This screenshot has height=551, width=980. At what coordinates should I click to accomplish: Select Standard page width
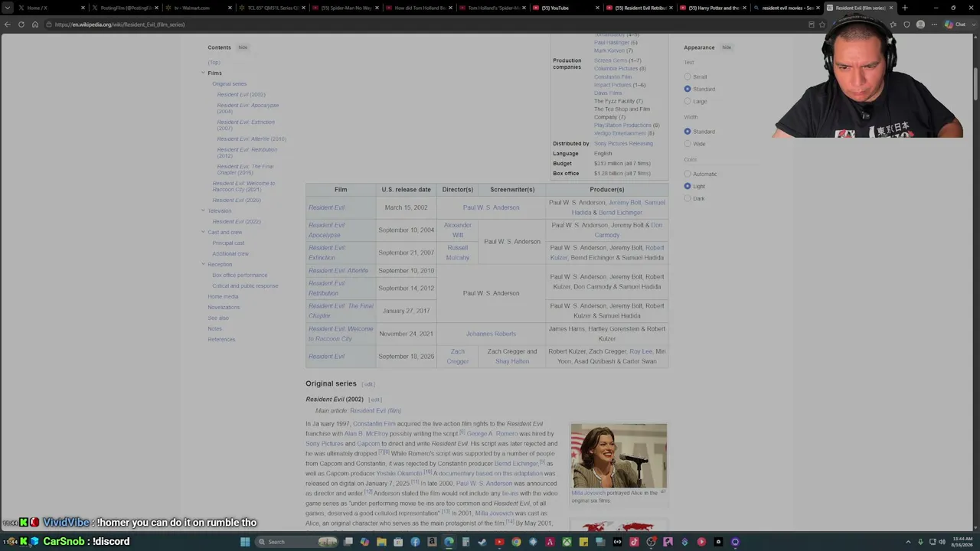[688, 132]
